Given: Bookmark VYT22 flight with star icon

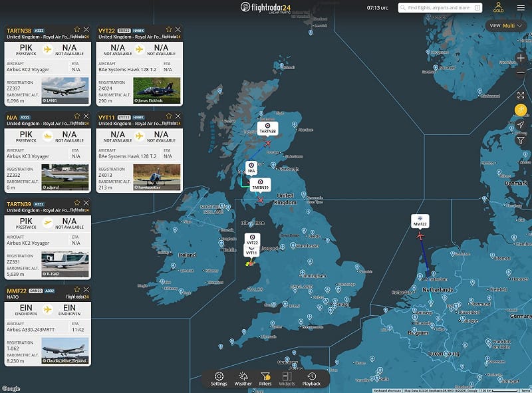Looking at the screenshot, I should (169, 29).
